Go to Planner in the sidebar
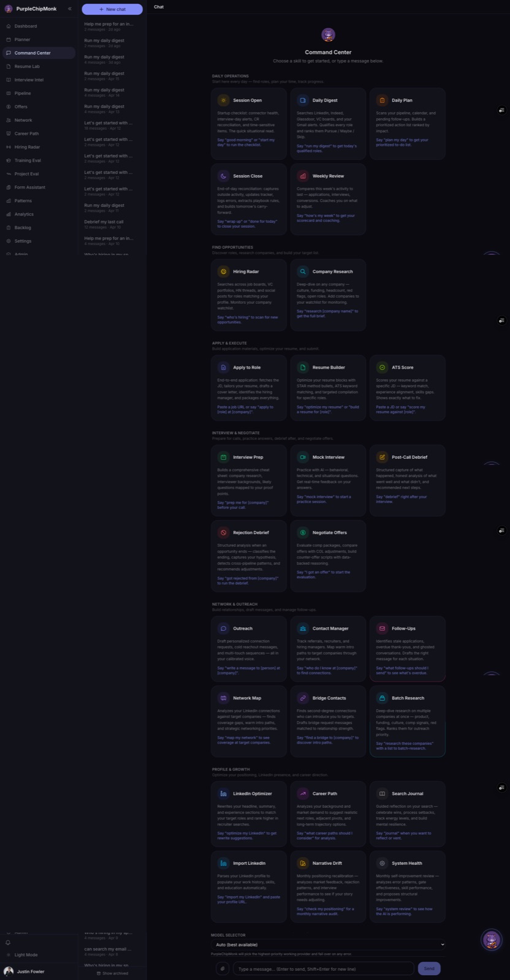The height and width of the screenshot is (980, 510). [x=39, y=40]
